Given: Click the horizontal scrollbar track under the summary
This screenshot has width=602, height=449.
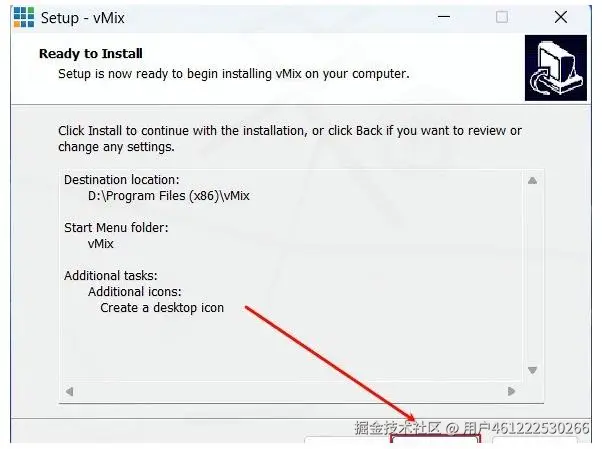Looking at the screenshot, I should point(290,391).
